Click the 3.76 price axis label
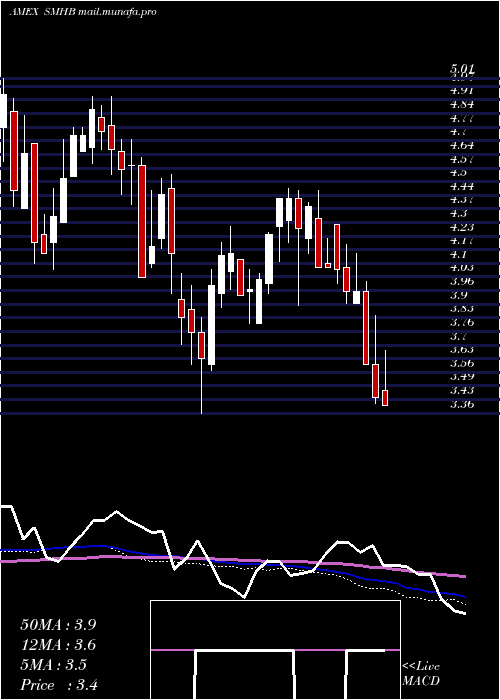The image size is (500, 700). 462,322
